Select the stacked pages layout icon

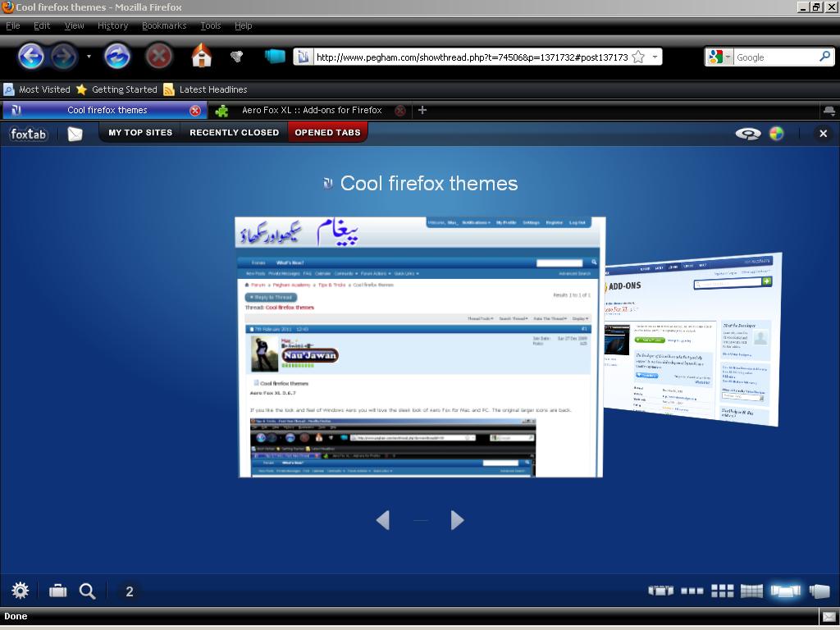coord(819,591)
